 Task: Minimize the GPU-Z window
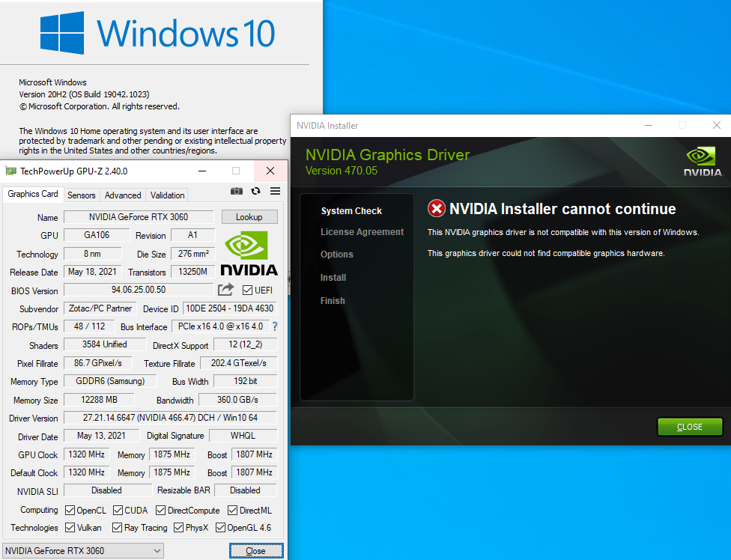pos(202,171)
